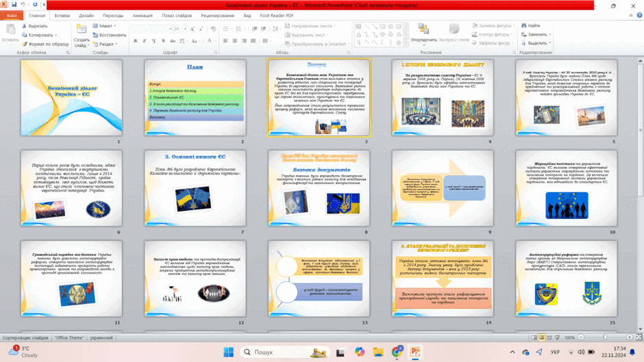Click scroll down arrow of slide sorter
The image size is (644, 362).
(640, 328)
